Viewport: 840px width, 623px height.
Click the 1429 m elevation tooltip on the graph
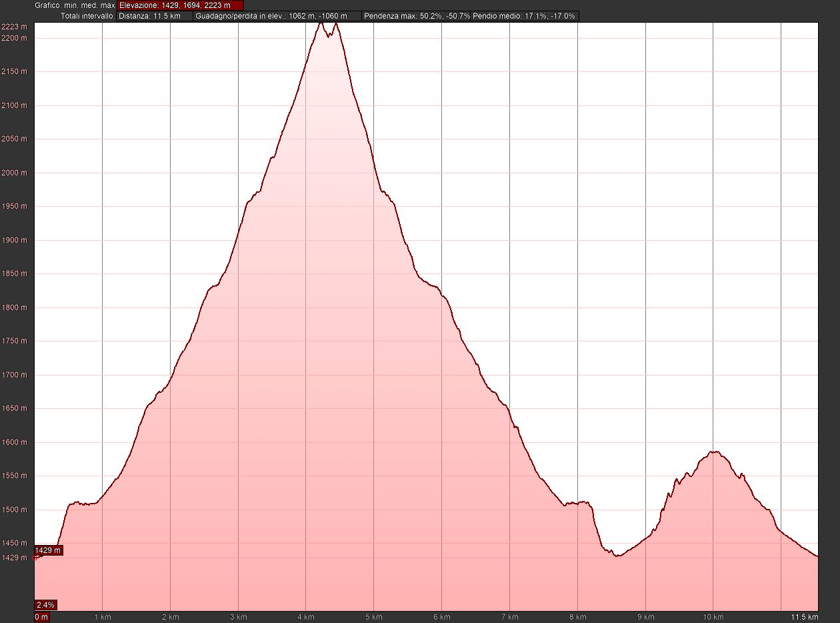[x=47, y=550]
